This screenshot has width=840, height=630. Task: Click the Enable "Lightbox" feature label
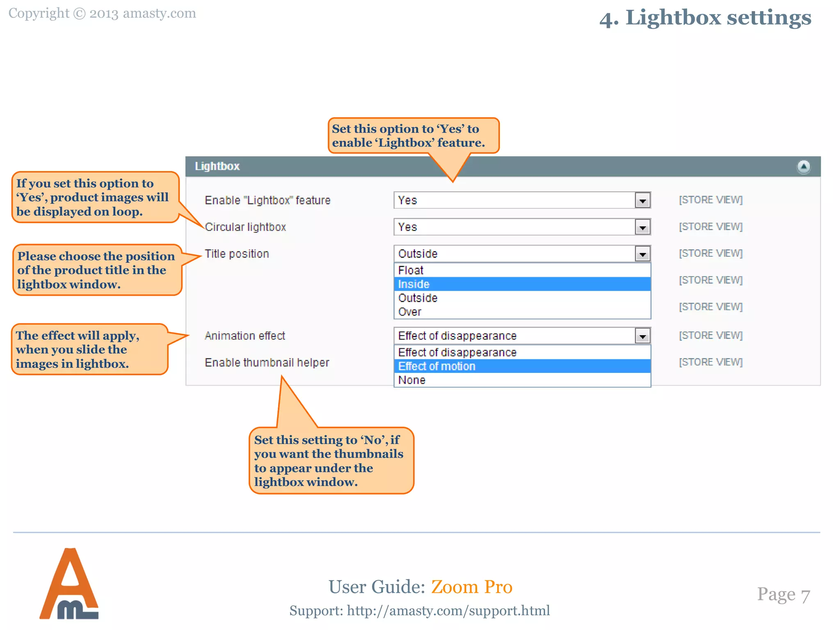(267, 200)
